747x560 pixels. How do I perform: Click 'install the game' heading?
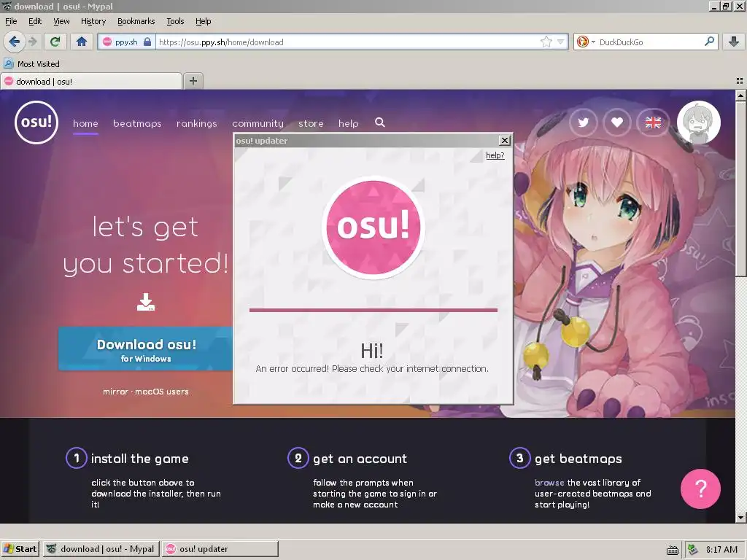[139, 459]
